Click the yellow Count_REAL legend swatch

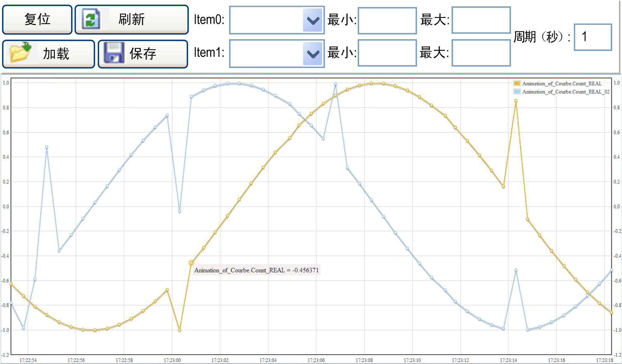pos(517,84)
